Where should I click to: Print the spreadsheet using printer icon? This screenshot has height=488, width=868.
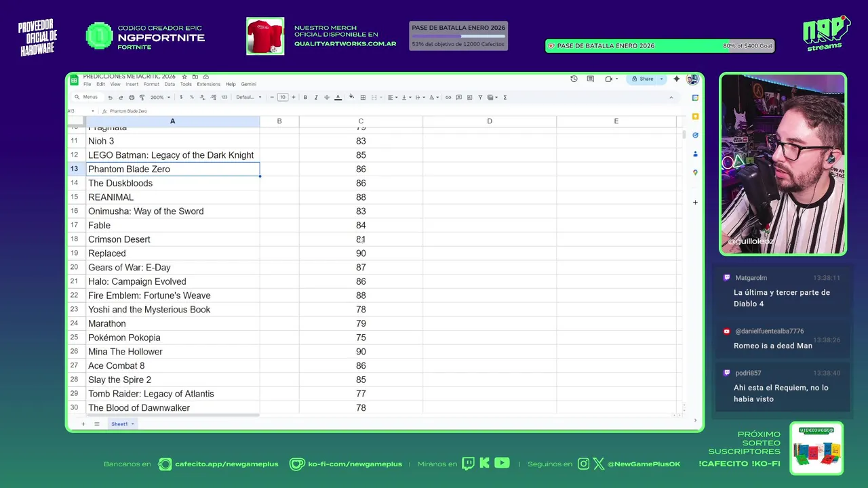(x=132, y=98)
